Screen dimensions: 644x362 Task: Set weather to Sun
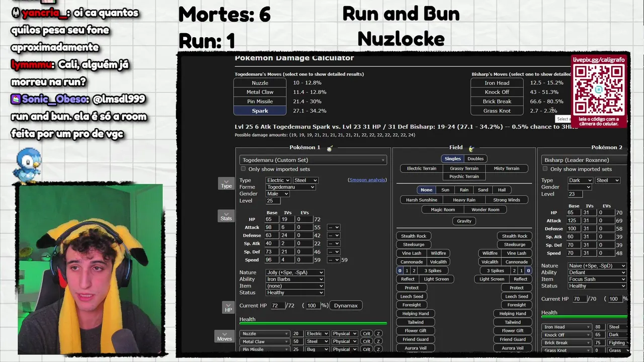tap(445, 190)
